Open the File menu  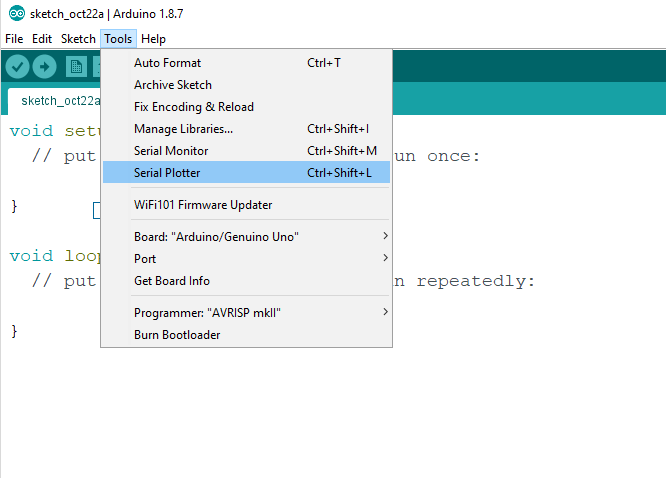(14, 39)
